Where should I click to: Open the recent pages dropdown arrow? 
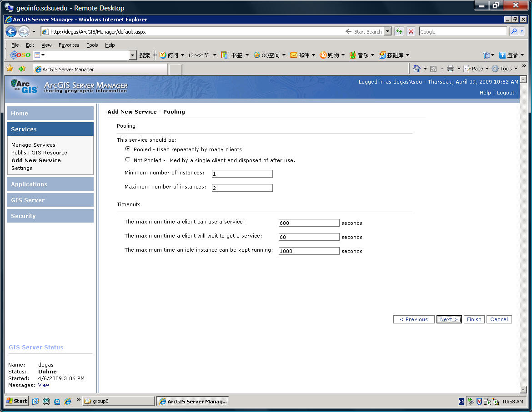click(34, 32)
